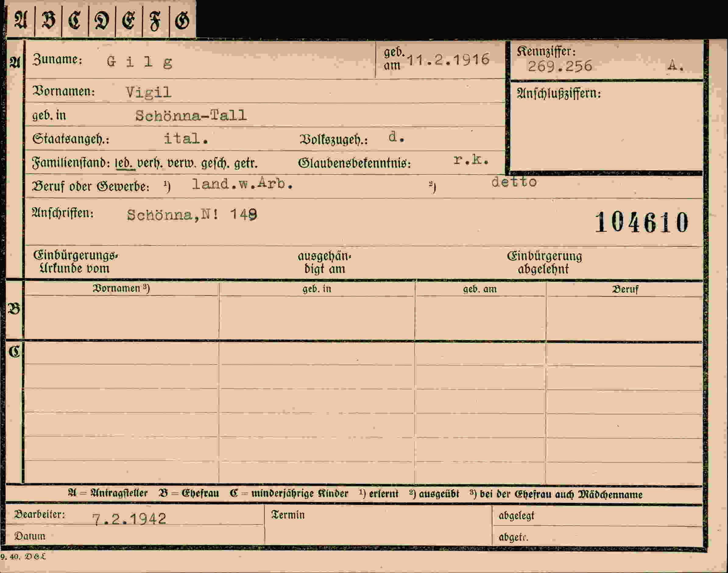Select index tab letter D at top

102,20
